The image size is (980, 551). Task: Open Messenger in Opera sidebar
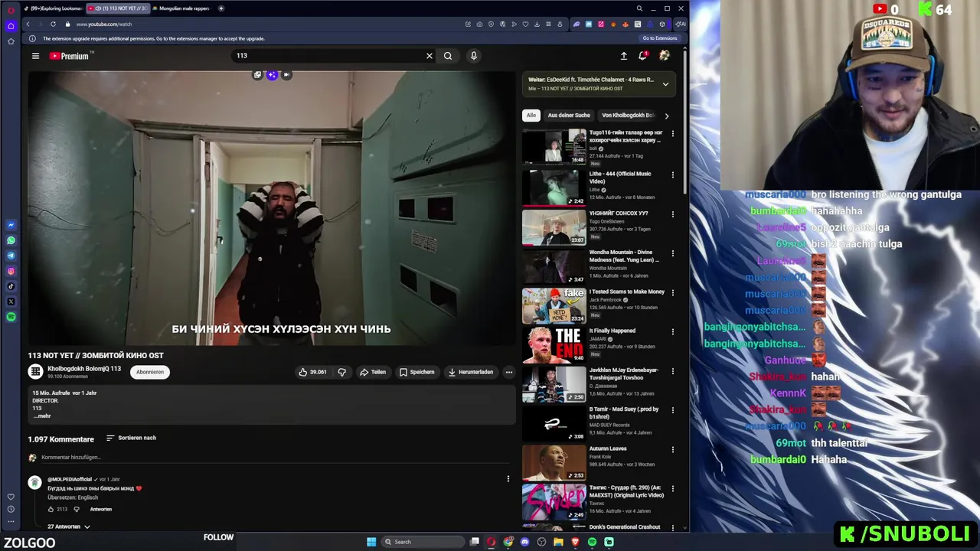point(11,225)
